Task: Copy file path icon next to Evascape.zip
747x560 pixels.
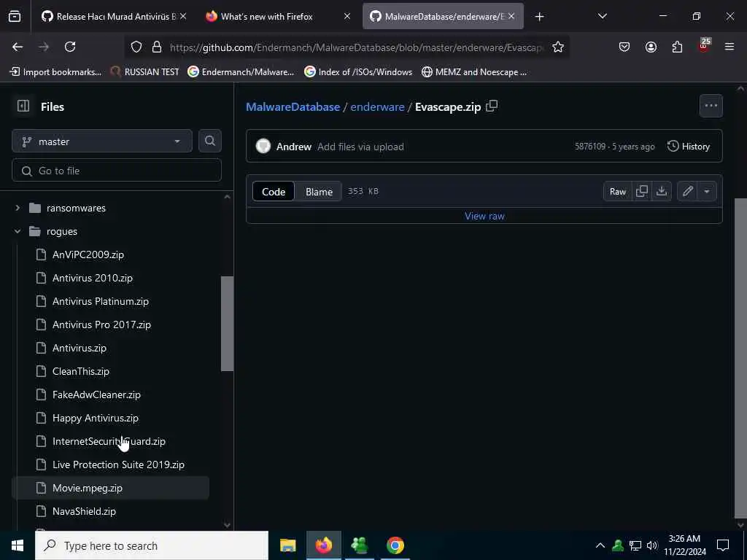Action: click(492, 106)
